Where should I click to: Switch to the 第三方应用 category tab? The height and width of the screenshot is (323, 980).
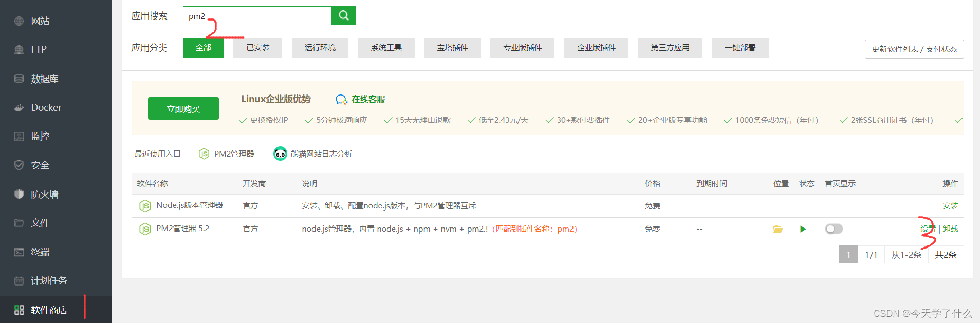pos(670,48)
